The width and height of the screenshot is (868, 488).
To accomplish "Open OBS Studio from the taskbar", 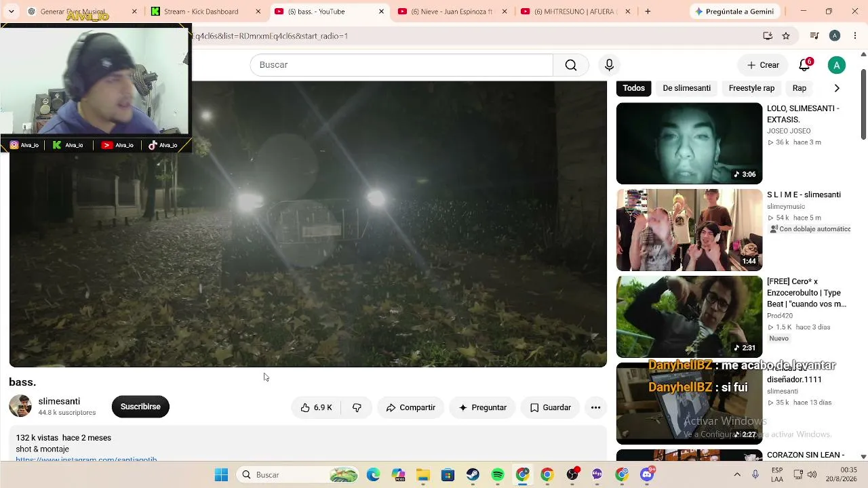I will click(572, 475).
